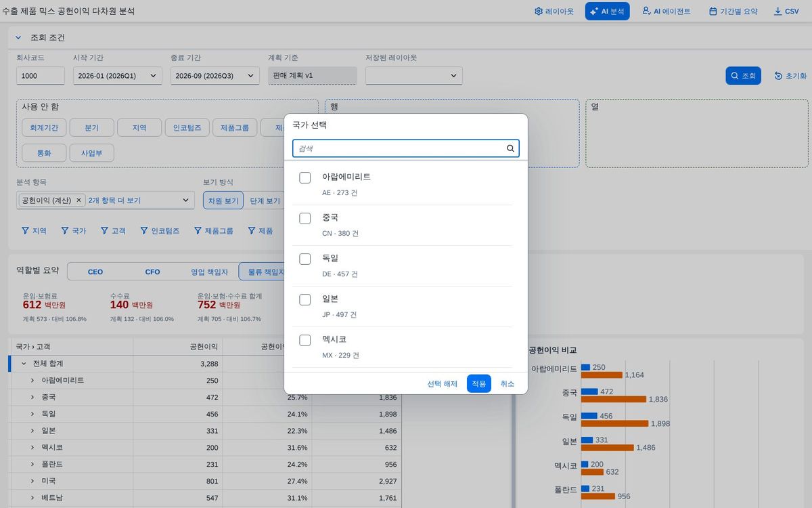812x508 pixels.
Task: Expand the 일본 table row
Action: click(32, 431)
